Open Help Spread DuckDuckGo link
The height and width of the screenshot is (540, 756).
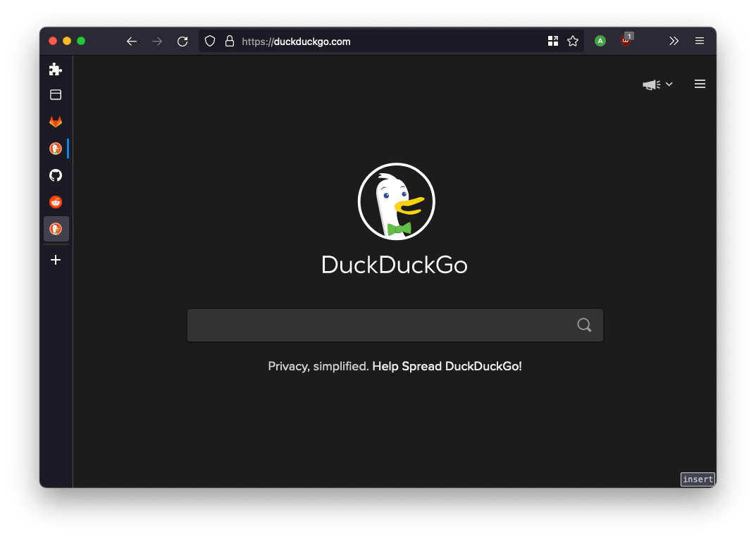(447, 366)
